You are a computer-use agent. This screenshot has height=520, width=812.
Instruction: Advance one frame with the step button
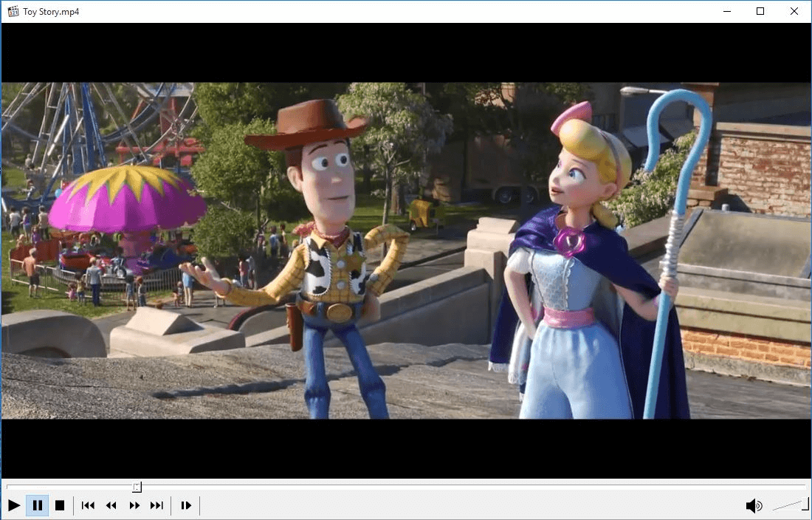click(186, 505)
